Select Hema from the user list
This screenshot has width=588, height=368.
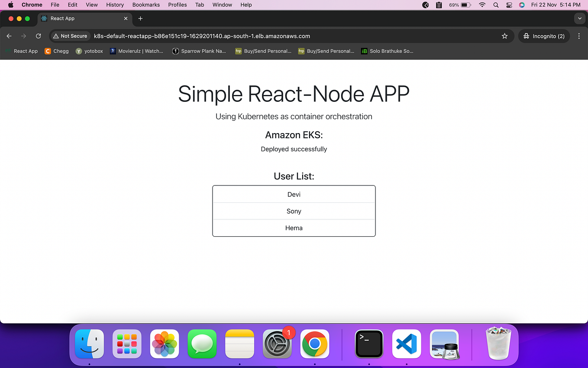coord(294,228)
